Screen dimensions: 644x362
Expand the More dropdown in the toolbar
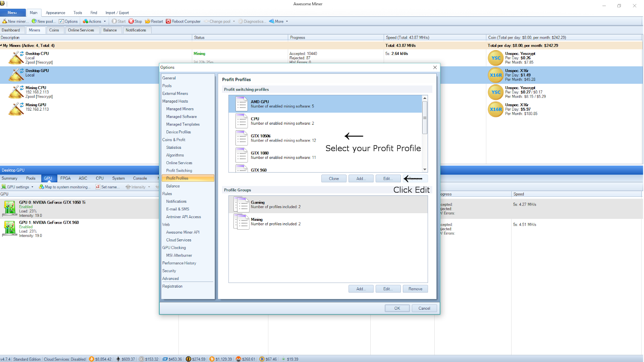tap(287, 21)
